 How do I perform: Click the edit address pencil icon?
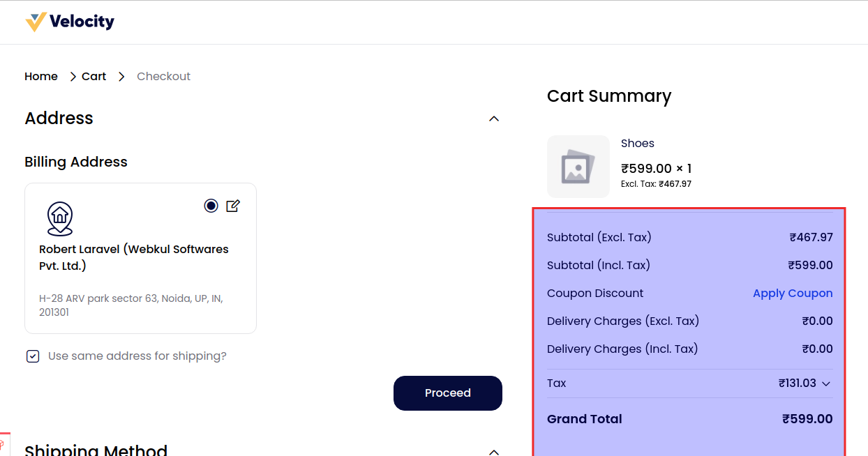233,206
